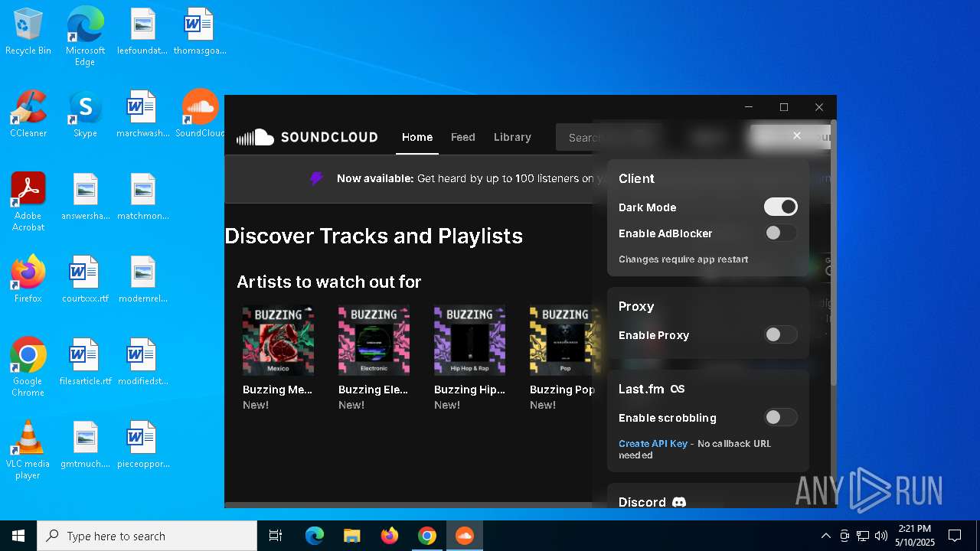Click the 'Now available' banner text
The height and width of the screenshot is (551, 980).
pyautogui.click(x=375, y=178)
